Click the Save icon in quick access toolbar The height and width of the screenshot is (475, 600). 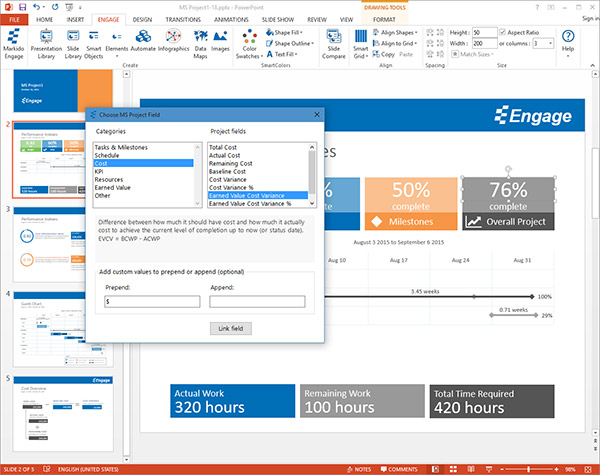tap(23, 7)
